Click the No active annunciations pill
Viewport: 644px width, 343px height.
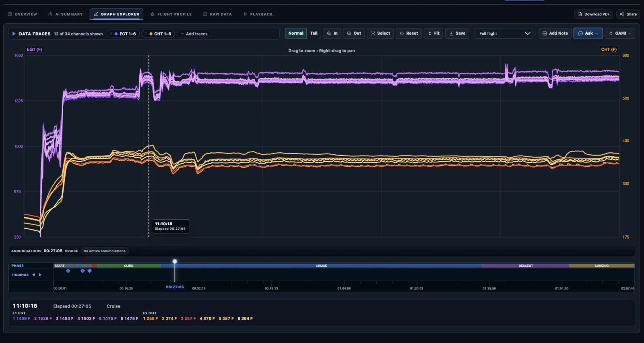(x=105, y=251)
